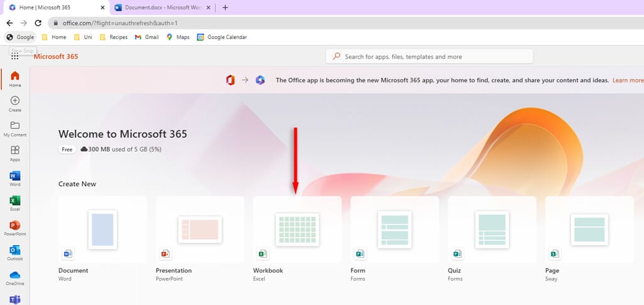Click the Word badge on Document card
Image resolution: width=644 pixels, height=305 pixels.
(x=68, y=254)
